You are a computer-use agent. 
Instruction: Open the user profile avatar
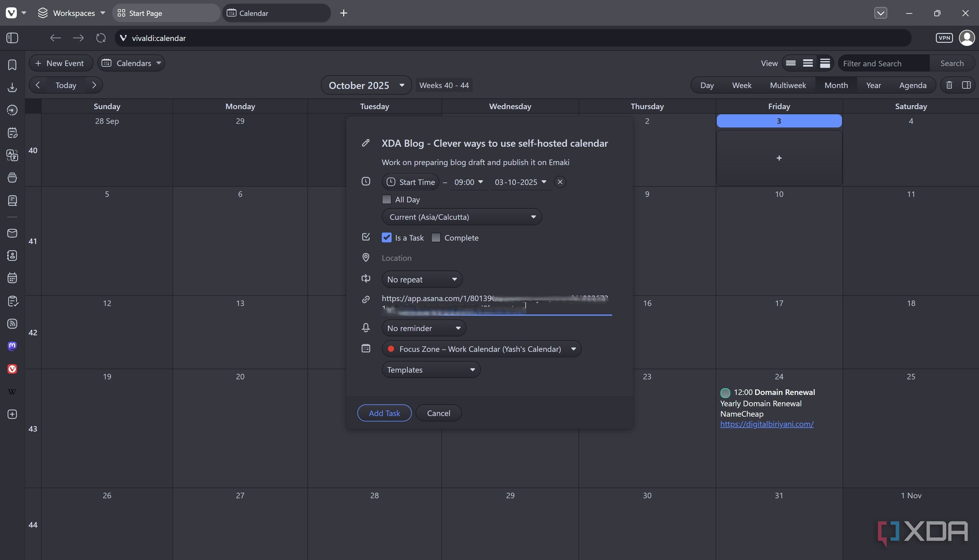(967, 38)
